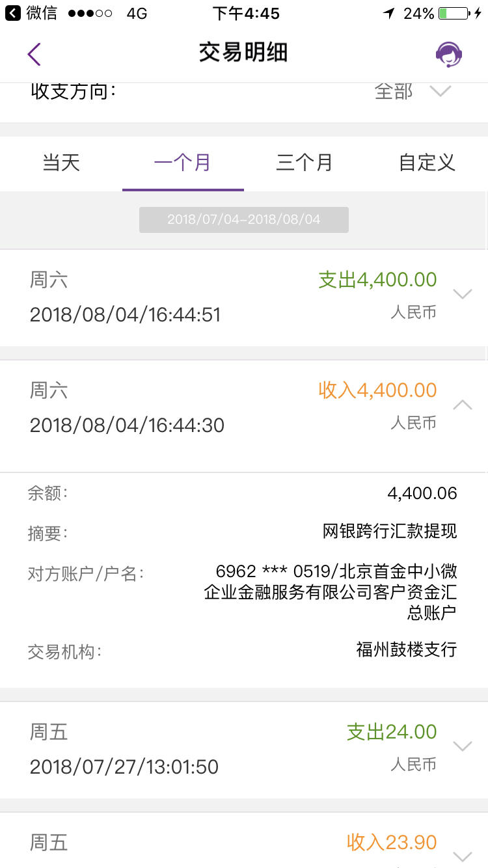The width and height of the screenshot is (488, 868).
Task: Tap the 福州鼓楼支行 transaction institution
Action: point(407,649)
